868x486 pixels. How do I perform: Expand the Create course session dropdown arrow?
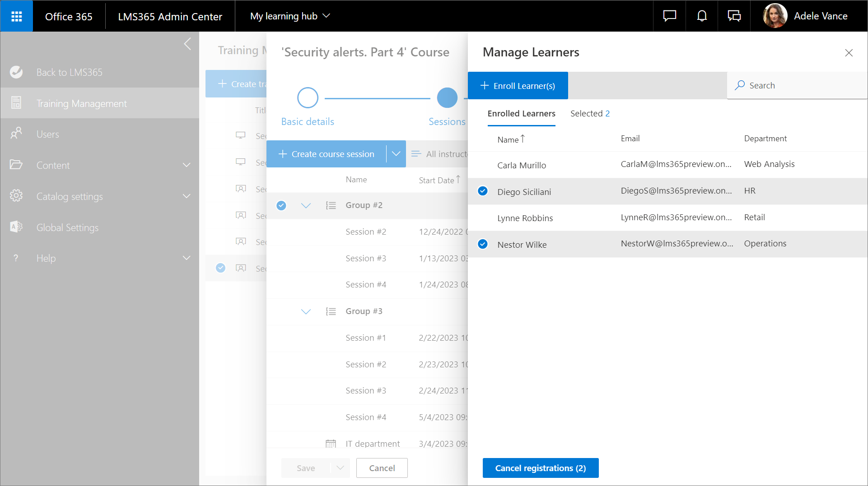point(396,154)
